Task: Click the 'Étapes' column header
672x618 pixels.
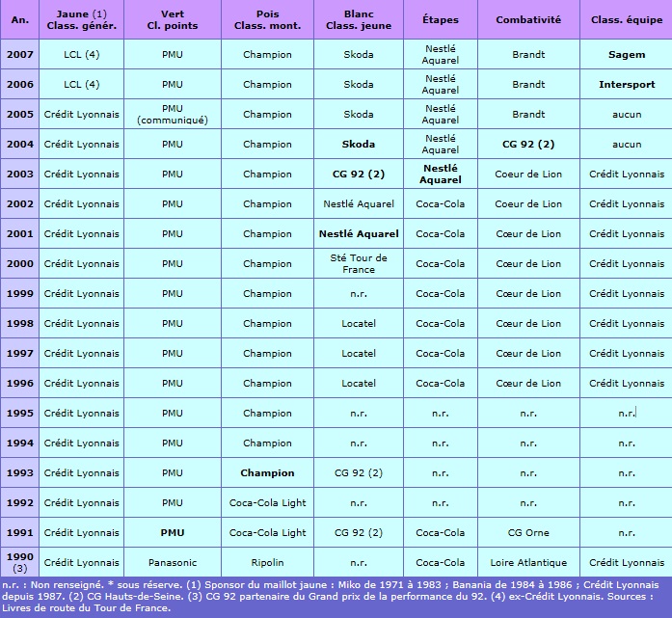Action: (441, 19)
